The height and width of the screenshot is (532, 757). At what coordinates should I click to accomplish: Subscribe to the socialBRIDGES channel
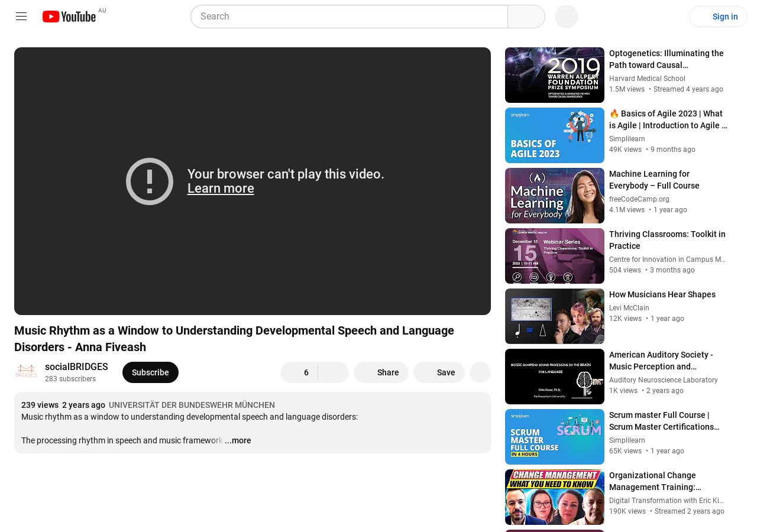click(150, 372)
